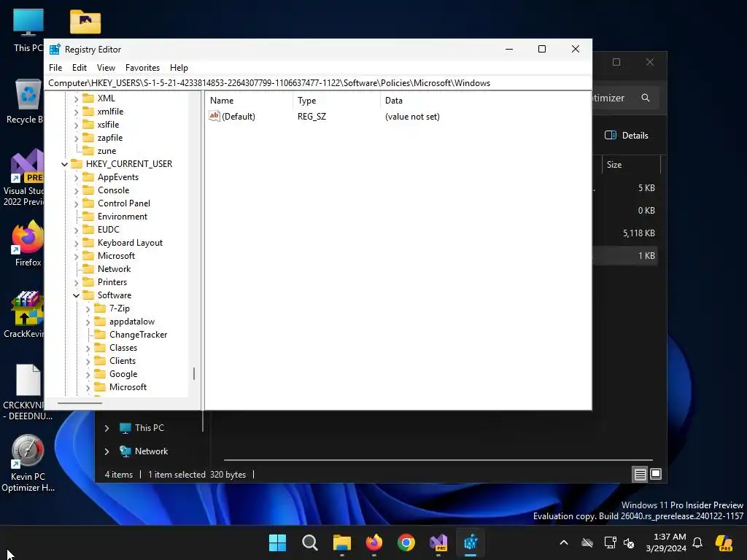This screenshot has height=560, width=747.
Task: Expand This PC in Explorer navigation pane
Action: point(107,428)
